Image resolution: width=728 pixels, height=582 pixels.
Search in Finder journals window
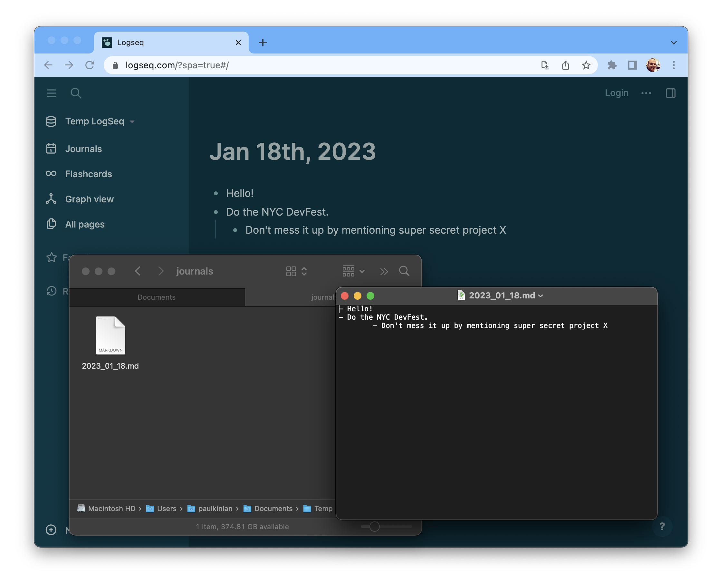point(404,271)
